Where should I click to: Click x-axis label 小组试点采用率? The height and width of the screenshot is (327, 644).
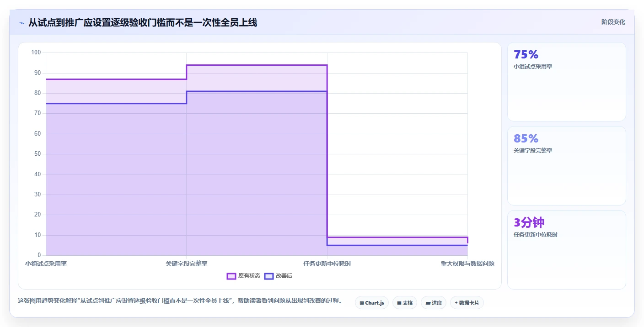(46, 264)
